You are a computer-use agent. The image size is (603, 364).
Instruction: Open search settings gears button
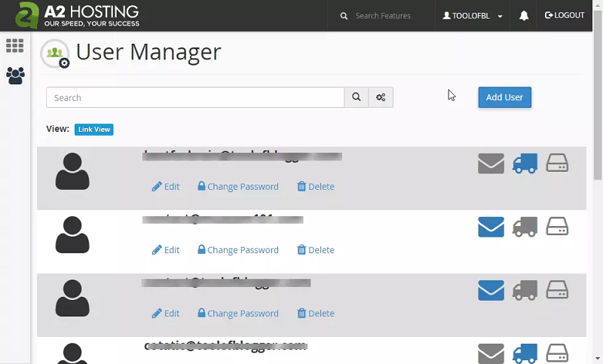point(381,97)
